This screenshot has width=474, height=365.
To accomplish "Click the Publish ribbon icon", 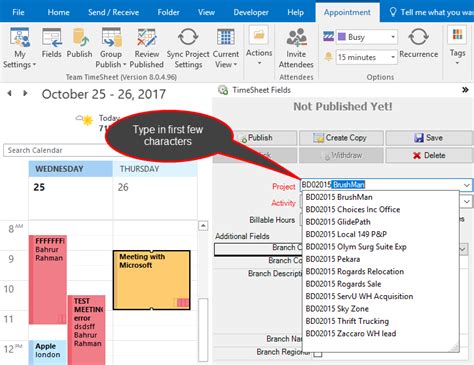I will 79,43.
